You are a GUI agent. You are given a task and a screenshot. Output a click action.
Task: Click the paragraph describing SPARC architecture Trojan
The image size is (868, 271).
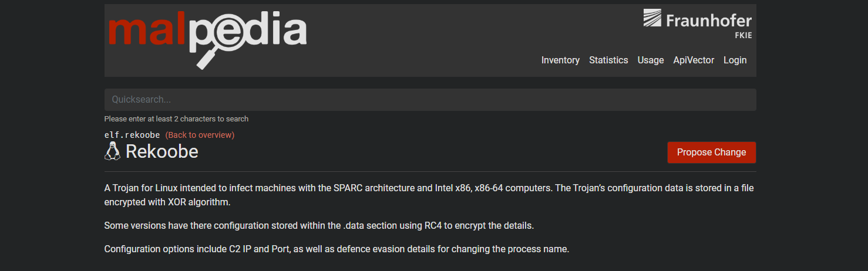click(429, 195)
